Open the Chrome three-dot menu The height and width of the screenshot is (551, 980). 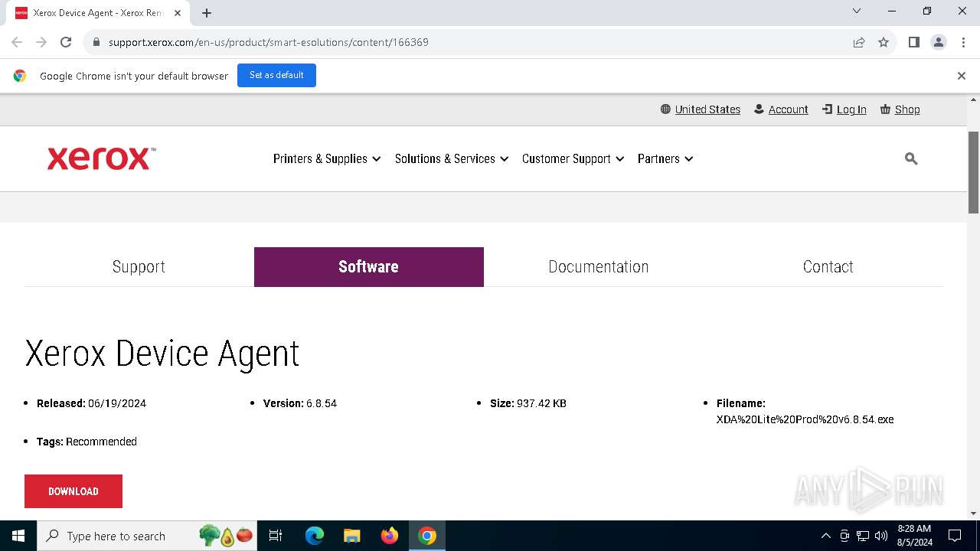[963, 42]
